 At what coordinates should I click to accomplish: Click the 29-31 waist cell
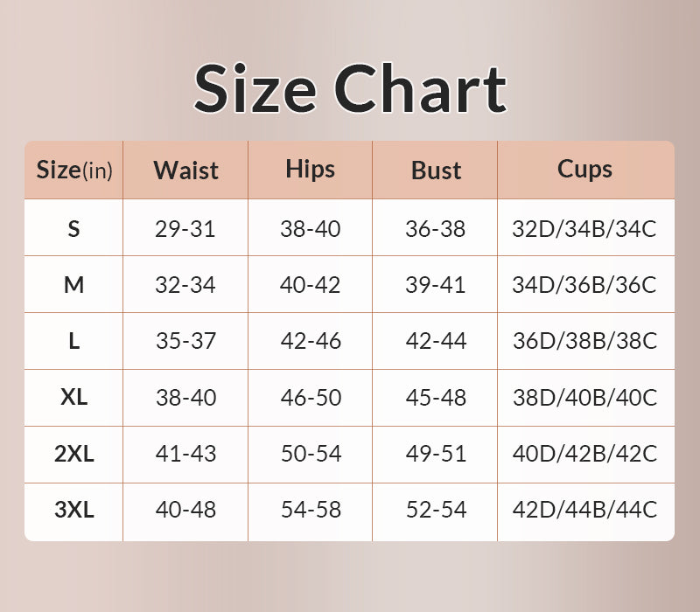185,229
